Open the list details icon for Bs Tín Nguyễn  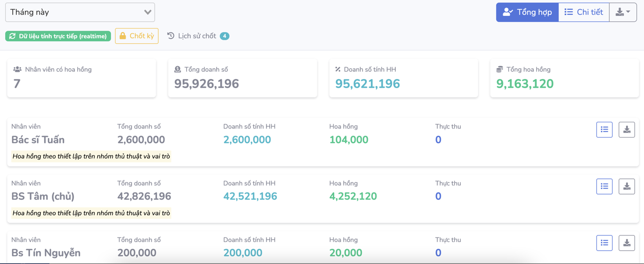604,243
